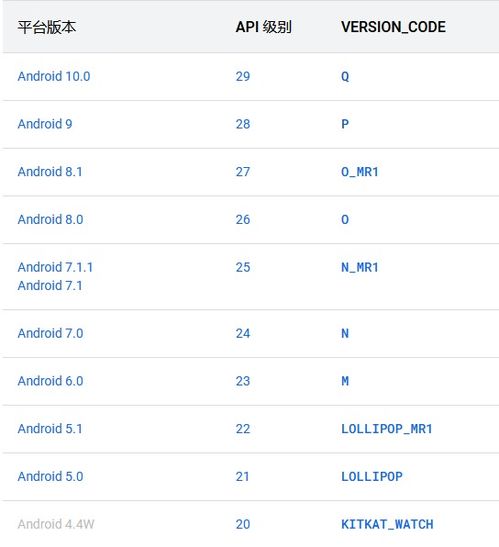
Task: Open the Android 5.0 platform link
Action: coord(50,477)
